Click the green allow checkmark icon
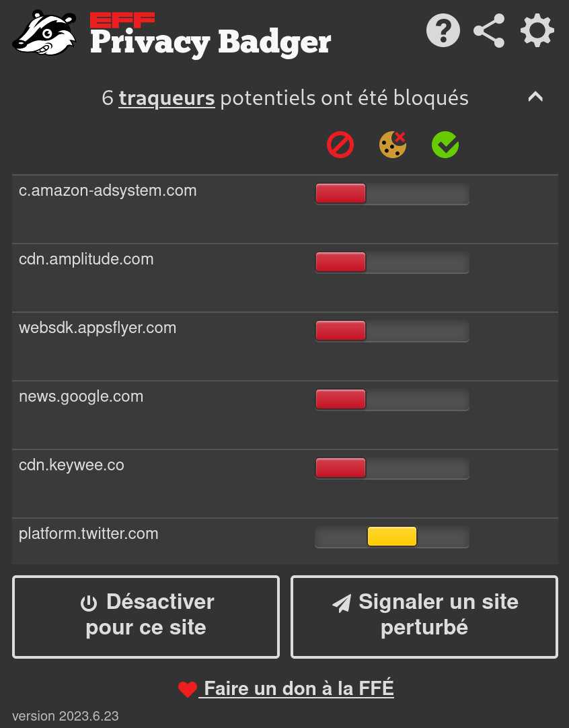 pos(445,145)
